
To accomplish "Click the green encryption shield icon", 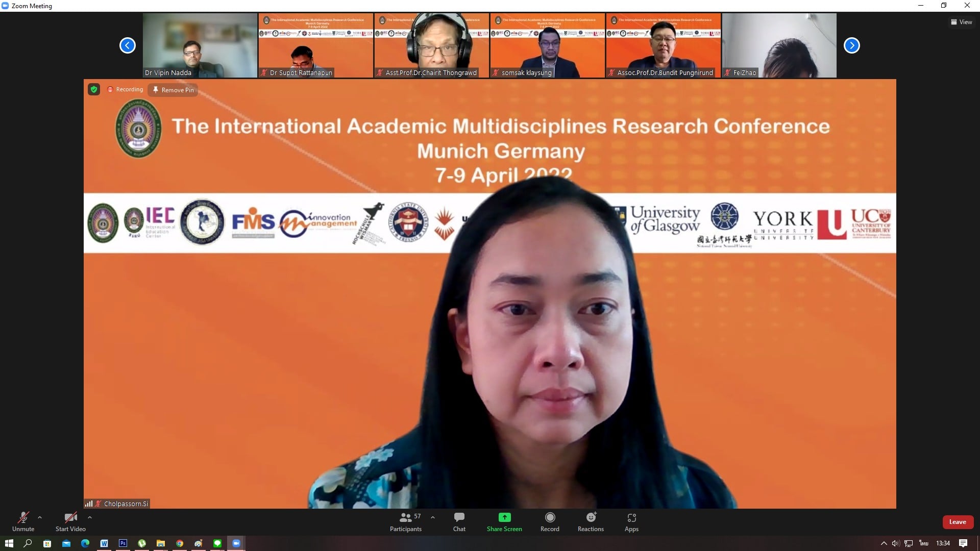I will tap(94, 90).
